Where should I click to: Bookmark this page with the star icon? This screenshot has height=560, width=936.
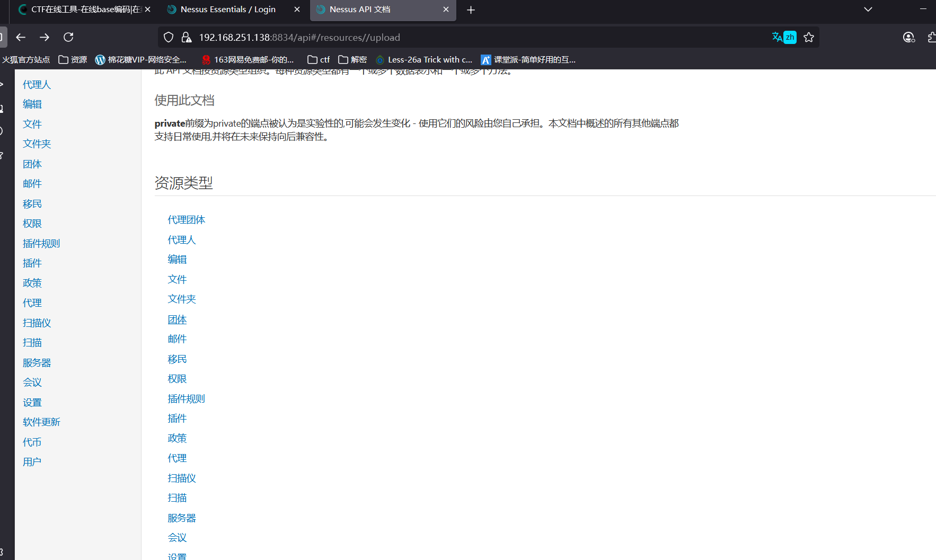point(809,37)
